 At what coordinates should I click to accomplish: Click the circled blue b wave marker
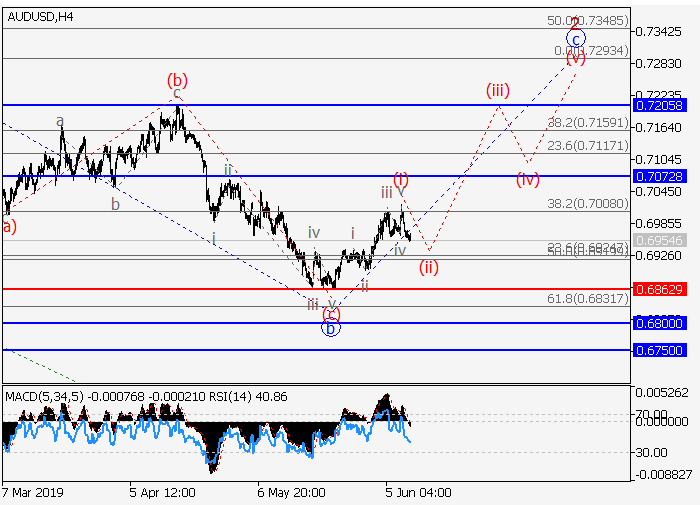coord(331,327)
